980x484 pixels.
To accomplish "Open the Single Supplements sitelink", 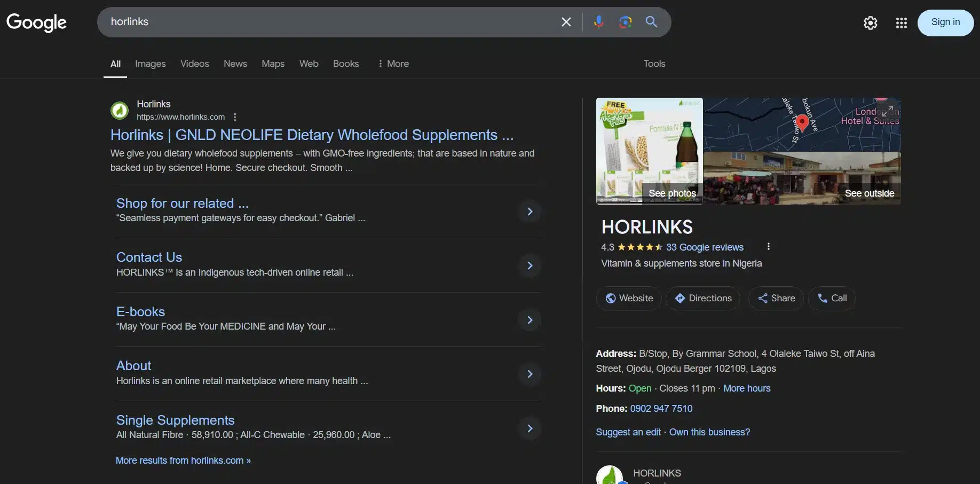I will (x=175, y=420).
